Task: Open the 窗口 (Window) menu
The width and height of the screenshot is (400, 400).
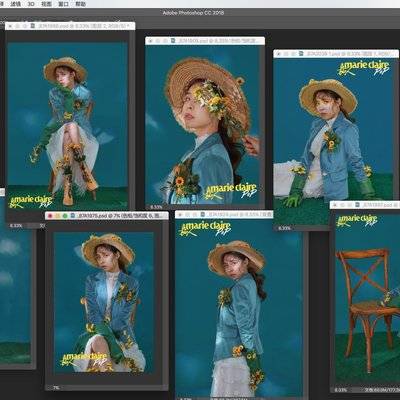Action: 63,4
